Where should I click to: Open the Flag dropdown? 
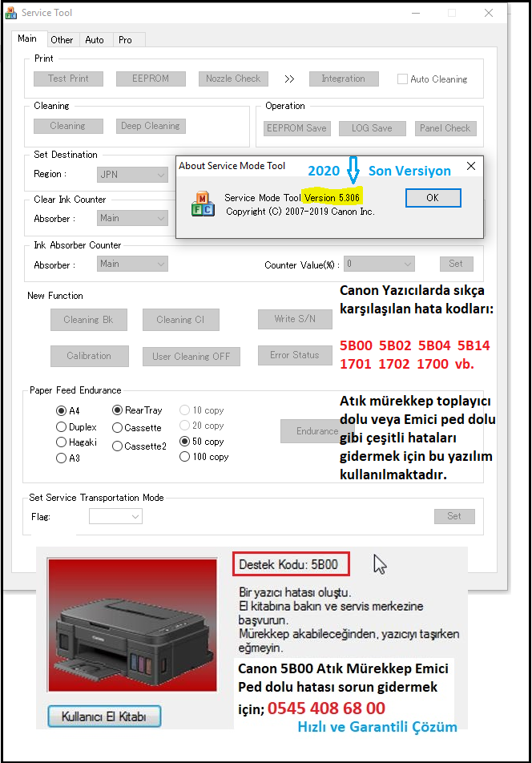[115, 516]
